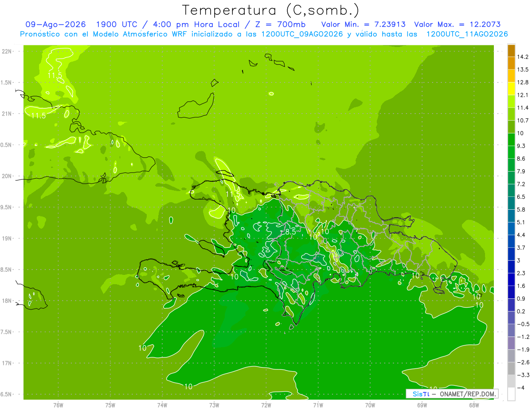Click the "68W" longitude axis label
The height and width of the screenshot is (411, 532).
tap(473, 405)
